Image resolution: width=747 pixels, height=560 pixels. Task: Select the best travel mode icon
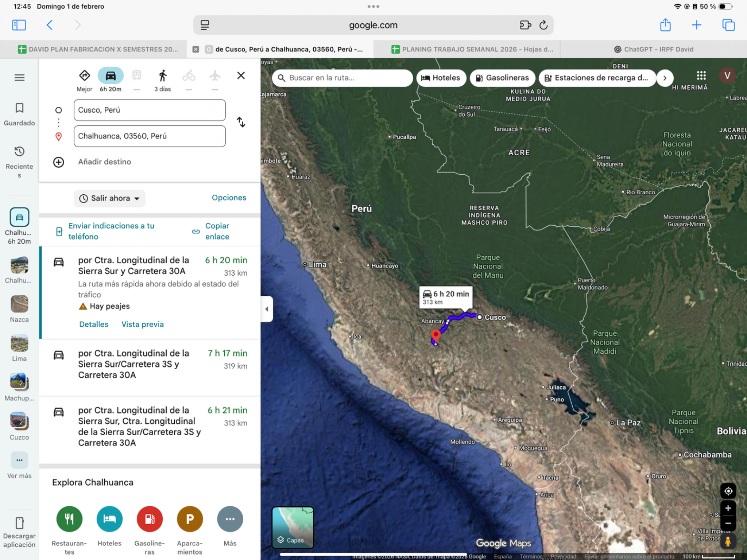click(84, 76)
